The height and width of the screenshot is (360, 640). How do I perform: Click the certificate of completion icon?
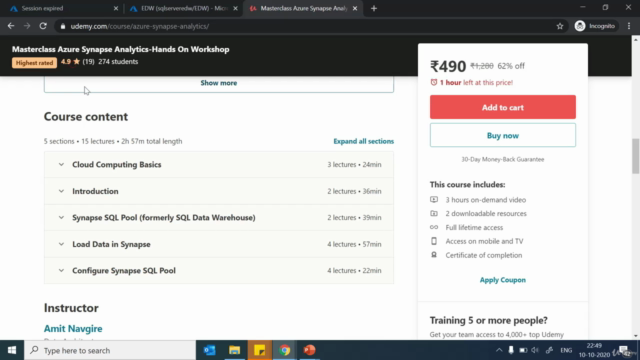tap(434, 255)
